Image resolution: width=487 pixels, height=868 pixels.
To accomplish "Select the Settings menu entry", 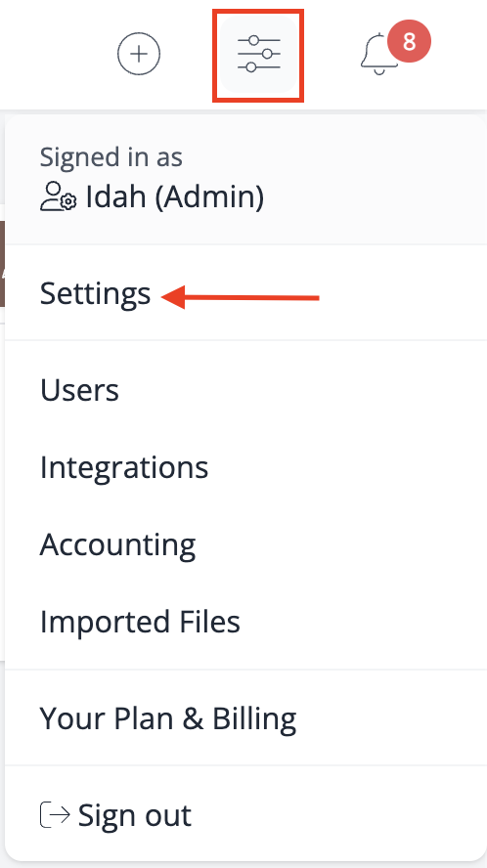I will pyautogui.click(x=95, y=293).
